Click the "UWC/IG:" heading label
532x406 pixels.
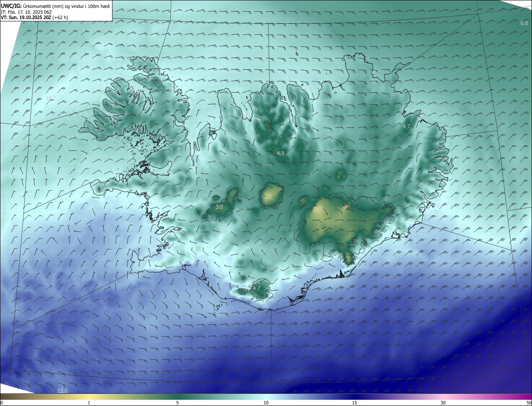11,6
